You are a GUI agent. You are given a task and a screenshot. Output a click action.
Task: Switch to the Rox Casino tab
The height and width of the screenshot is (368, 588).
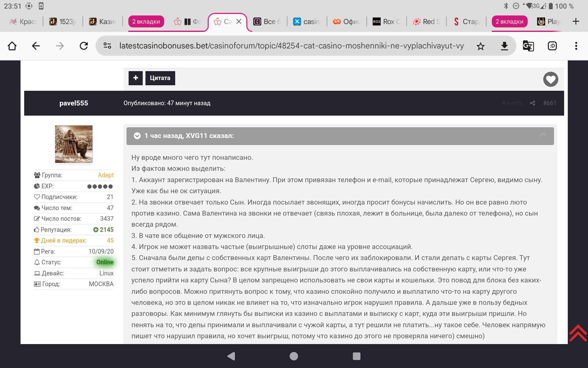(386, 21)
